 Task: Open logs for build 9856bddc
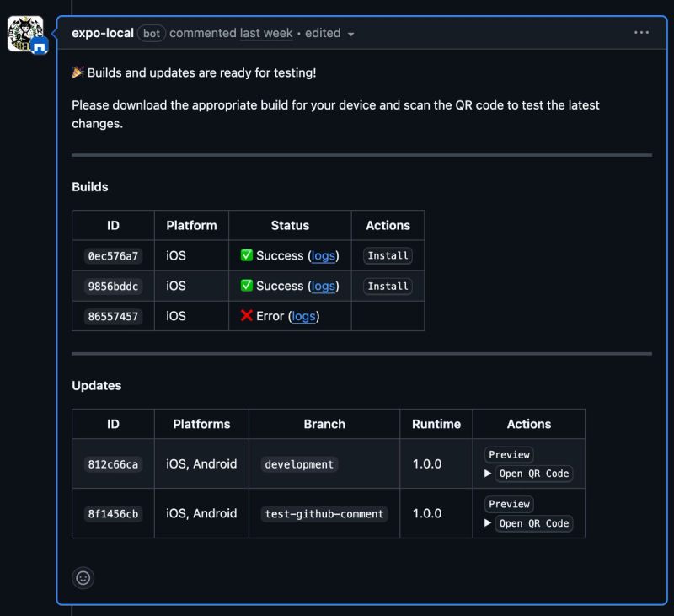pyautogui.click(x=324, y=286)
